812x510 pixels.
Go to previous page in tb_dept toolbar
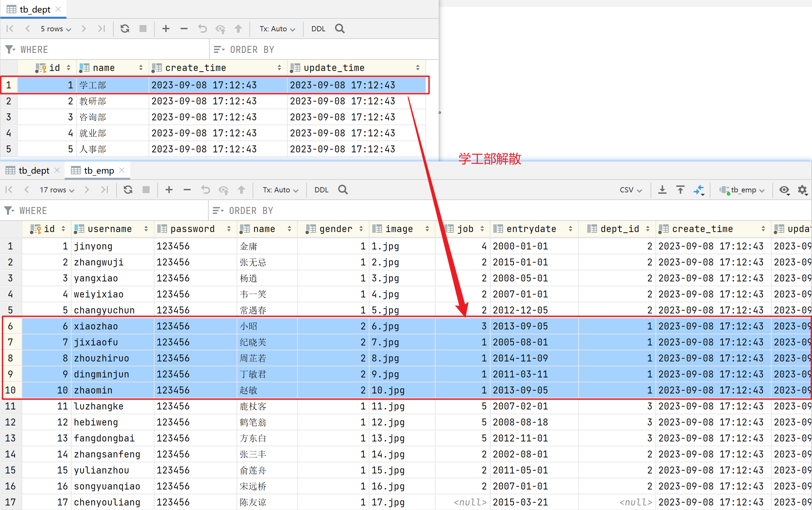click(x=27, y=29)
